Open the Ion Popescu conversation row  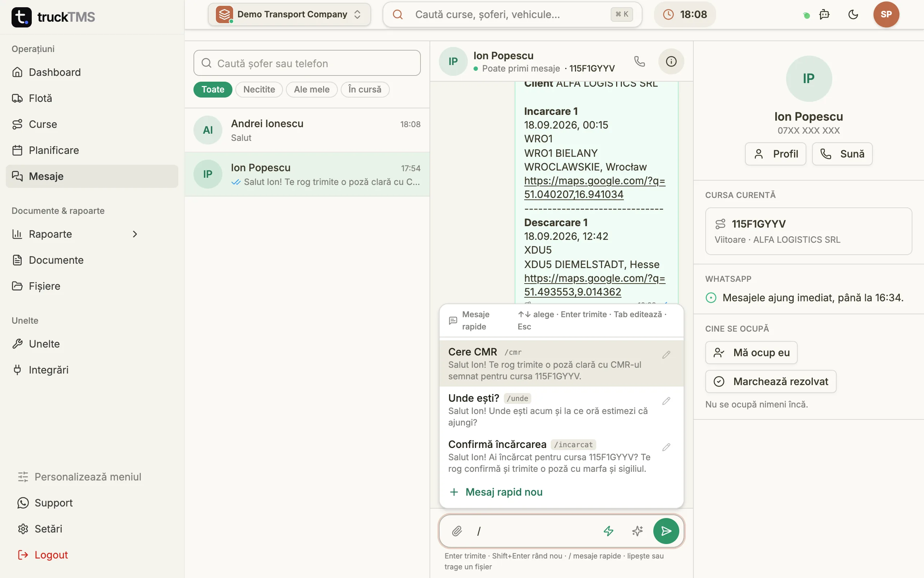[307, 174]
